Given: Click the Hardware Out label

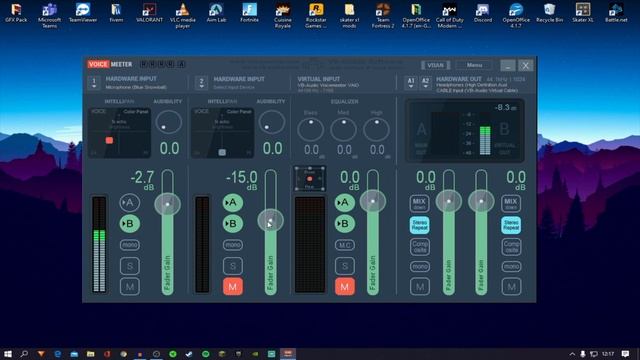Looking at the screenshot, I should 459,79.
